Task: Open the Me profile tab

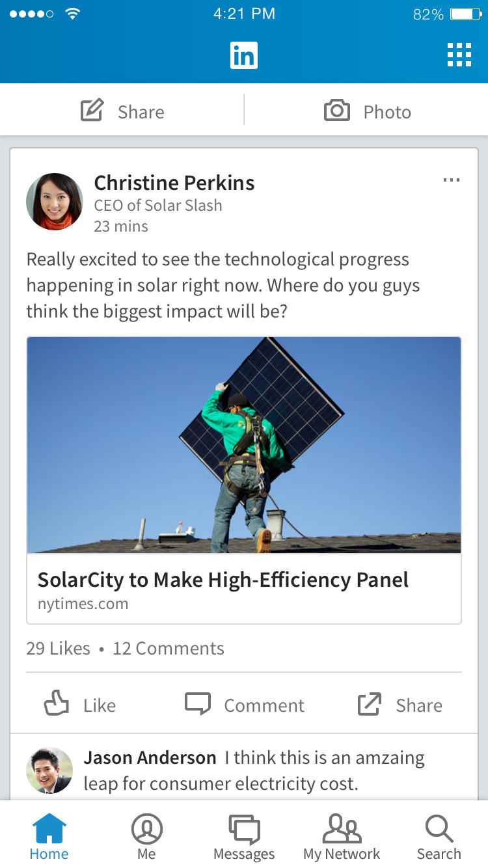Action: click(x=146, y=836)
